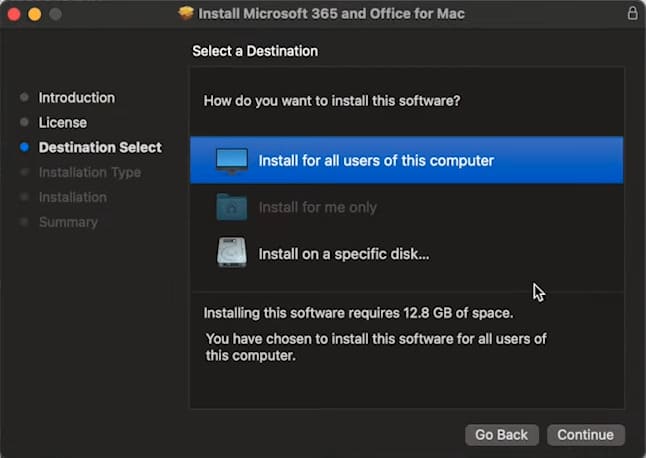
Task: Choose "Install on a specific disk..." option
Action: point(343,254)
